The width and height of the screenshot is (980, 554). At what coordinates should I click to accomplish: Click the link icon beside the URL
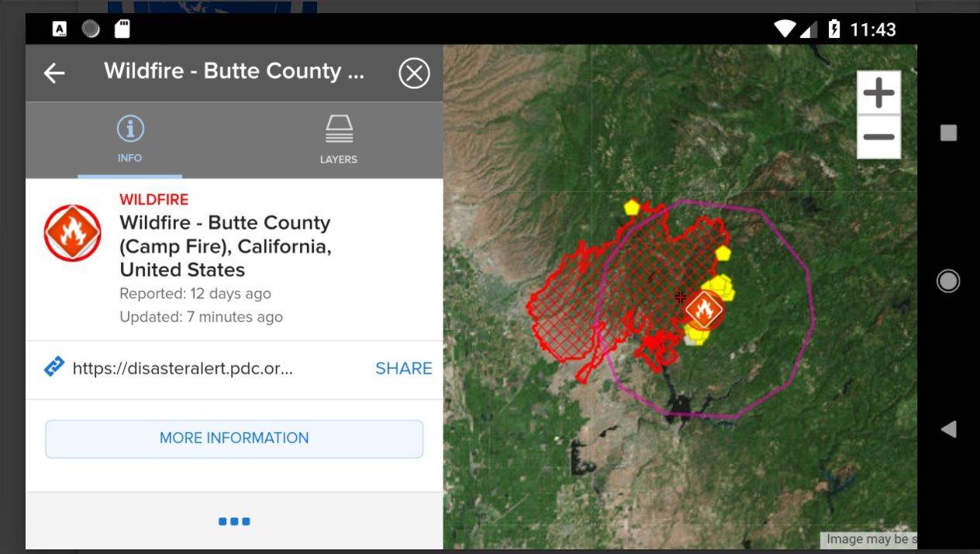54,366
